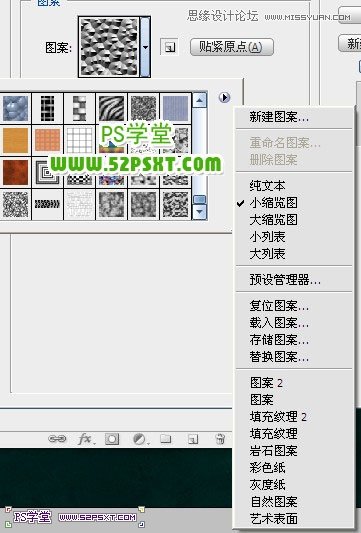Open pattern picker flyout arrow button
This screenshot has width=361, height=533.
pos(224,98)
